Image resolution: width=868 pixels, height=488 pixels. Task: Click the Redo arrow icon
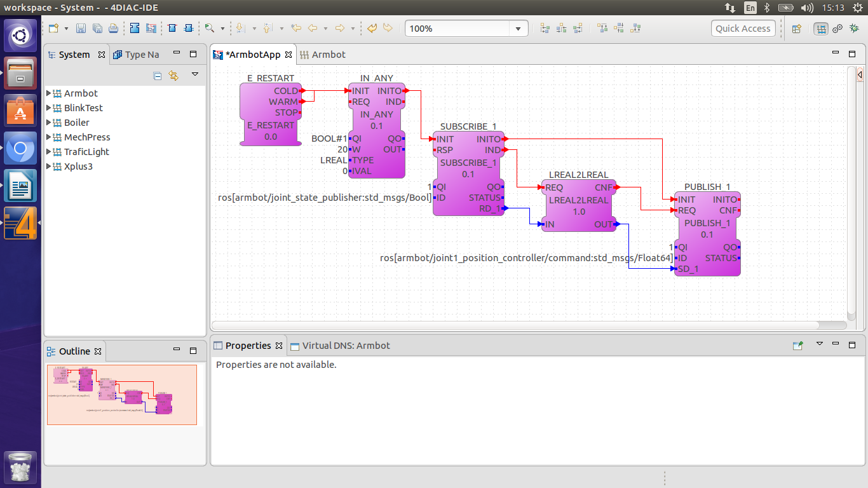click(388, 29)
